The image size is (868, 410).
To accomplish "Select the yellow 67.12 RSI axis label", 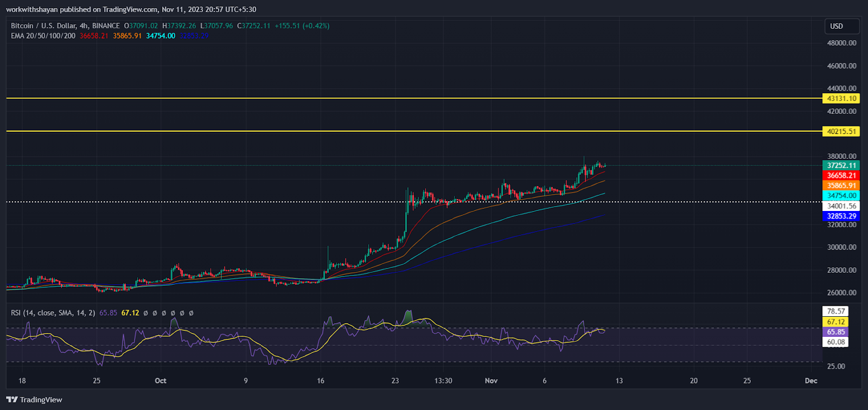I will (x=835, y=322).
